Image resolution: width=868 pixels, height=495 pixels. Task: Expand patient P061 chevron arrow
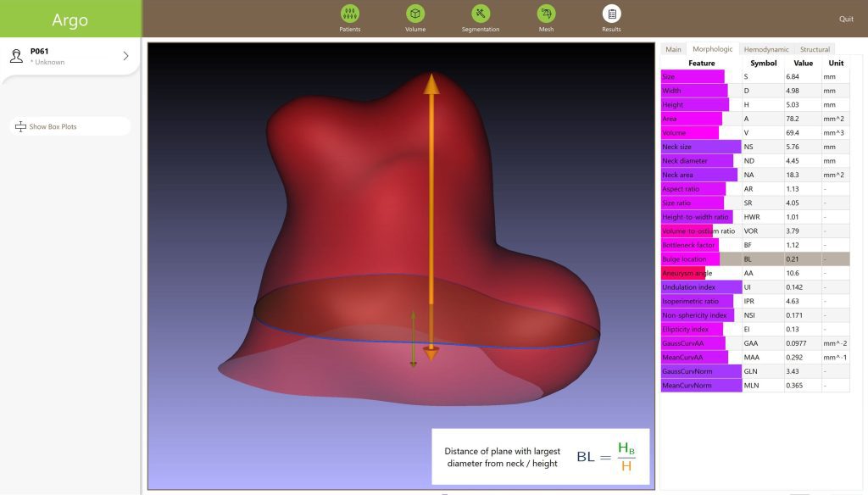pos(125,56)
